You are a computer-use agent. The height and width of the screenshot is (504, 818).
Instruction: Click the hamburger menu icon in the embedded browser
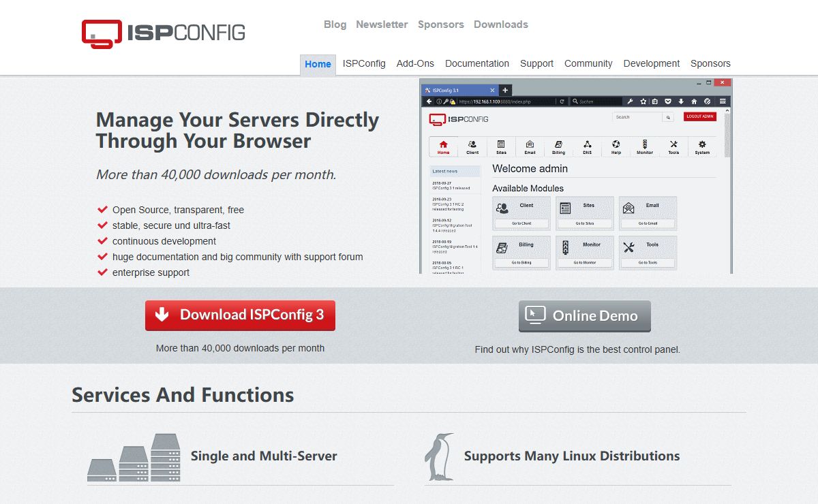[x=723, y=101]
